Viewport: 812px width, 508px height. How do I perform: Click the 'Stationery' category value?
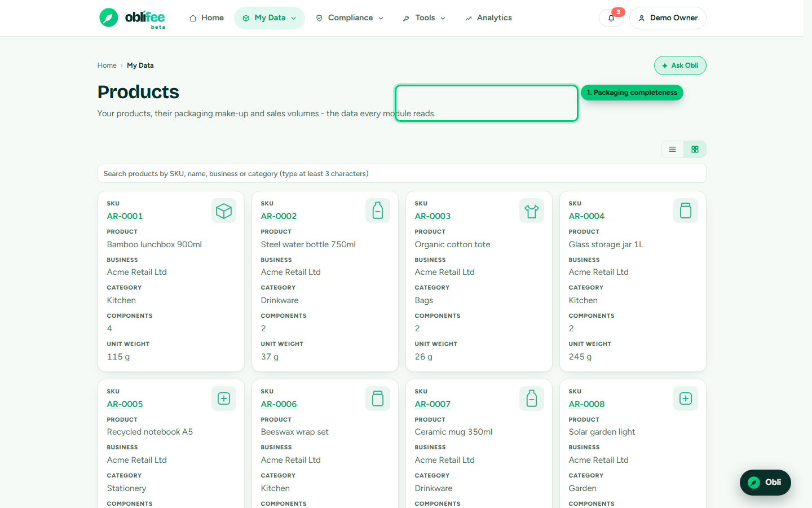127,488
